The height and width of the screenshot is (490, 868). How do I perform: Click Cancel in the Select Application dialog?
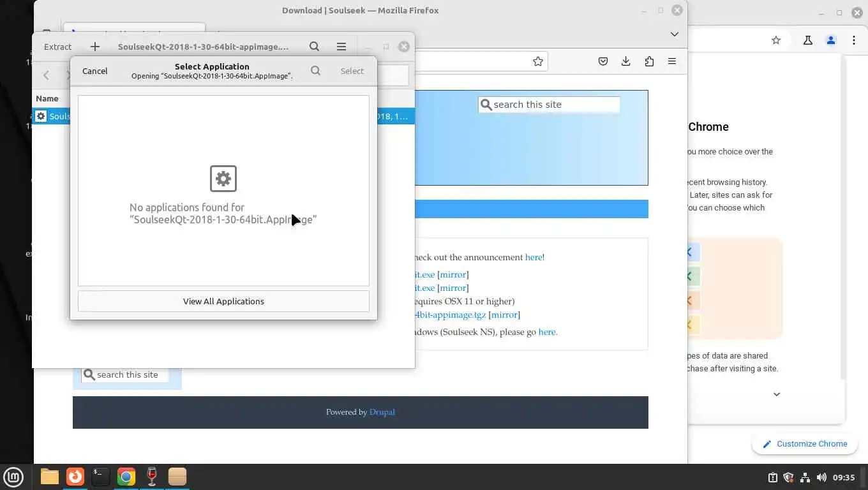tap(94, 71)
